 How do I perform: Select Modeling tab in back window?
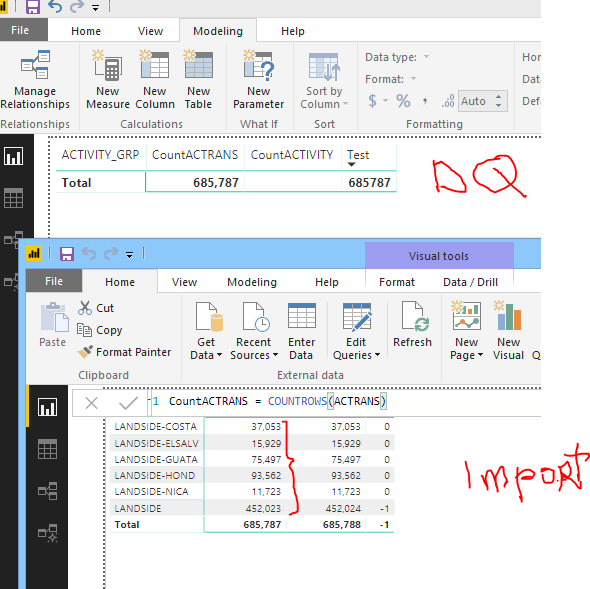coord(218,31)
